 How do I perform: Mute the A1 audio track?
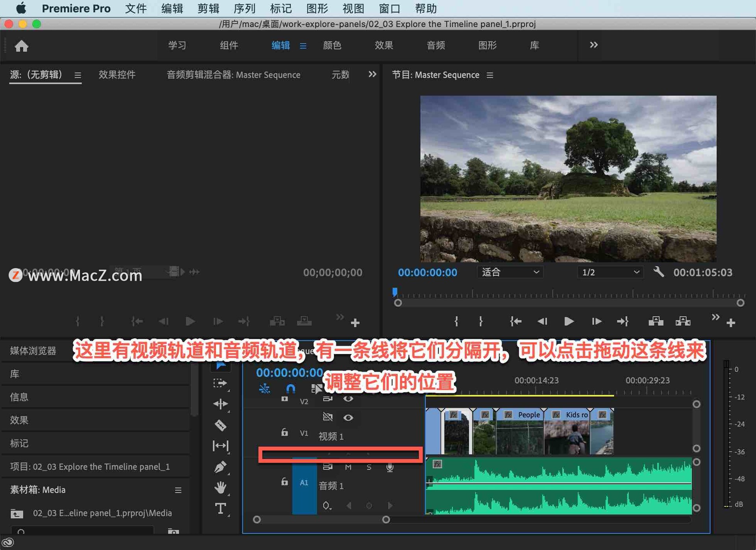point(348,467)
